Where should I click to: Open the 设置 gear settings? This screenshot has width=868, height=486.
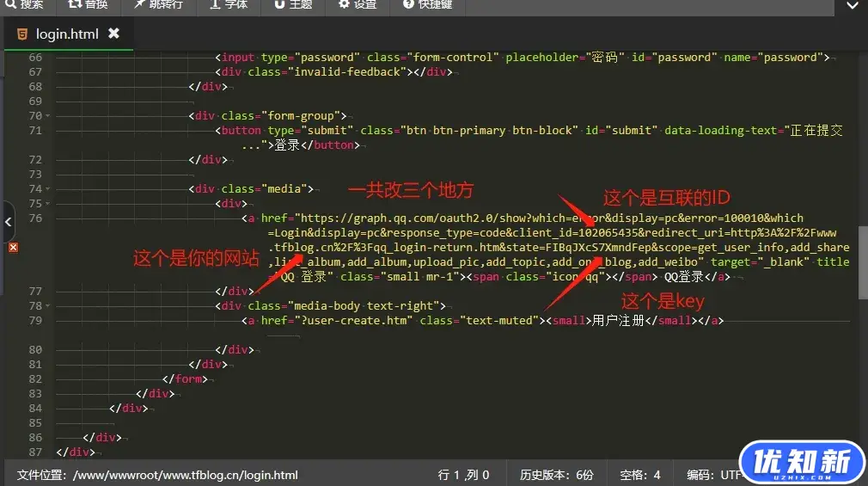(358, 4)
